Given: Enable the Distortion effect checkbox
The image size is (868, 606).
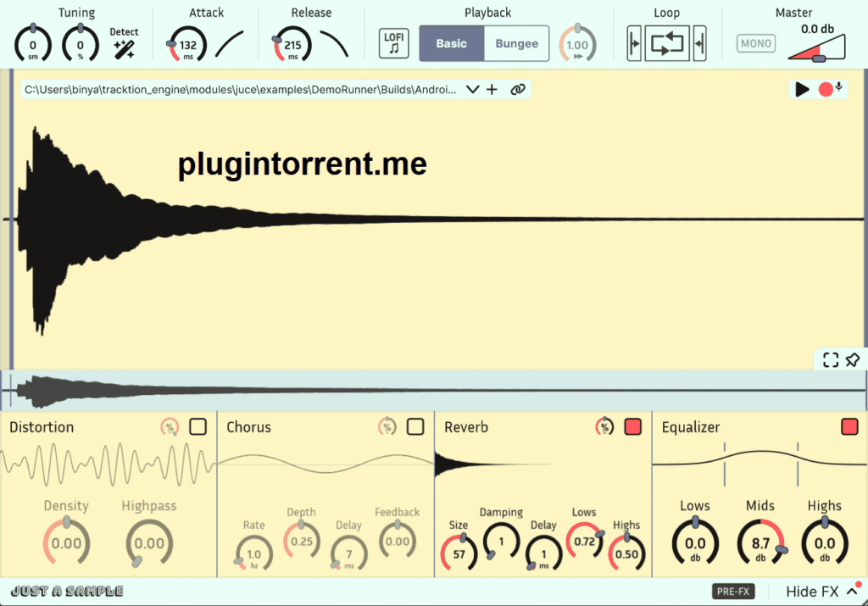Looking at the screenshot, I should point(198,426).
